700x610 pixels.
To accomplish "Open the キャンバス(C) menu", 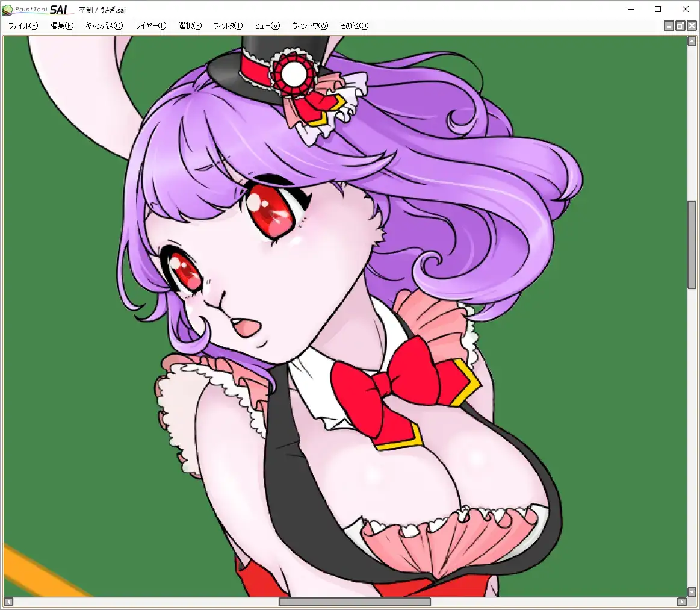I will [104, 26].
